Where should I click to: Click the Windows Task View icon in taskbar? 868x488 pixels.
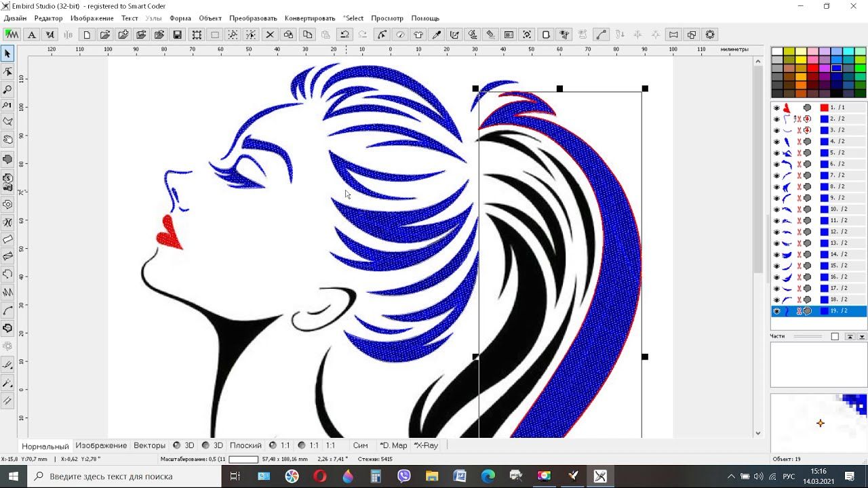[235, 476]
